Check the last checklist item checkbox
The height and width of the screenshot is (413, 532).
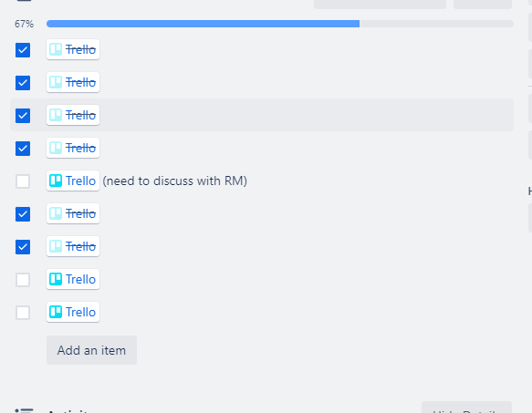23,313
